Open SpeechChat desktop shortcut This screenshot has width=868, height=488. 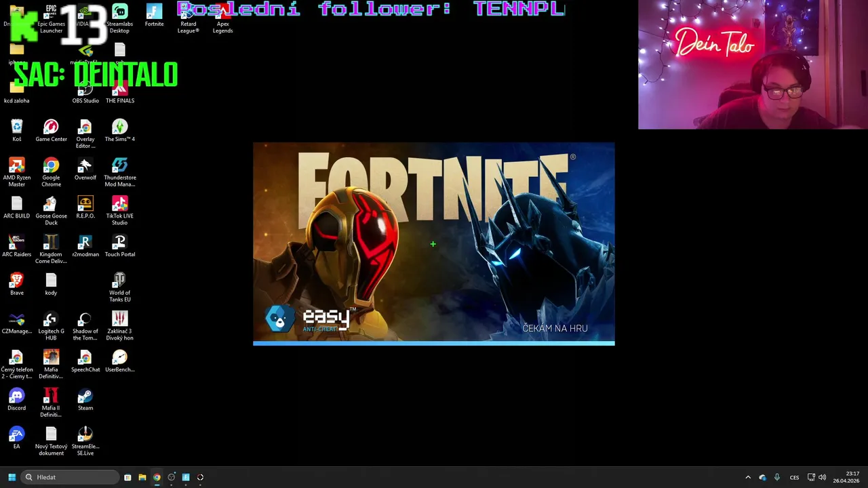[85, 362]
